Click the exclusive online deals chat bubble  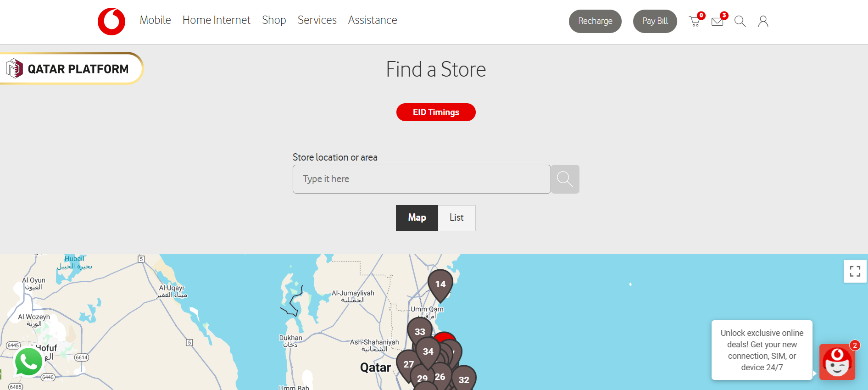click(762, 350)
